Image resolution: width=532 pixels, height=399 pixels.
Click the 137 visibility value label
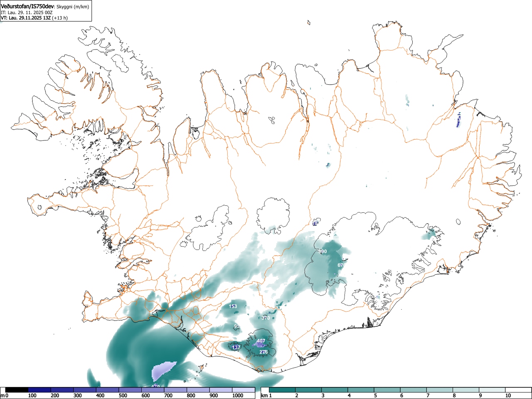(236, 347)
